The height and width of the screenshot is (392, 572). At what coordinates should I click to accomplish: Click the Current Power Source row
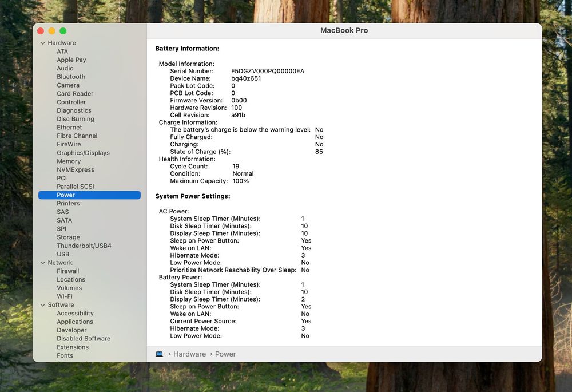pos(240,321)
